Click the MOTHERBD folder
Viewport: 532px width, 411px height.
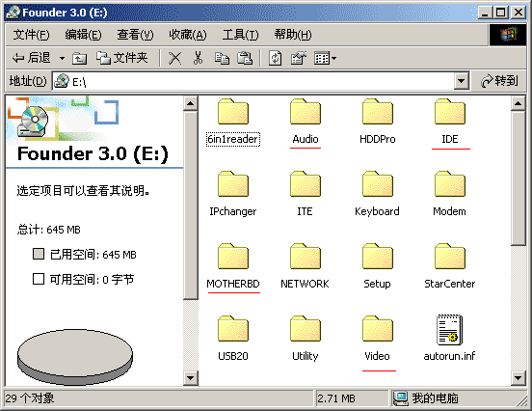(233, 266)
